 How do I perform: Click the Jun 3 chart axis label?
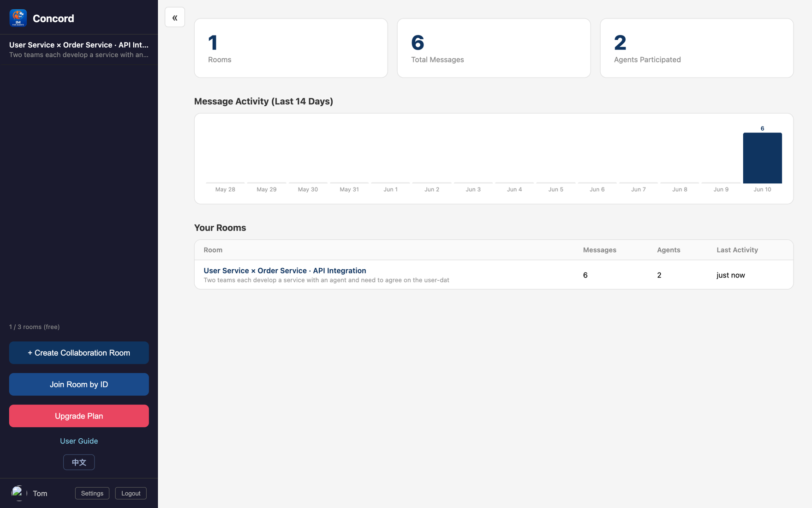pyautogui.click(x=473, y=189)
